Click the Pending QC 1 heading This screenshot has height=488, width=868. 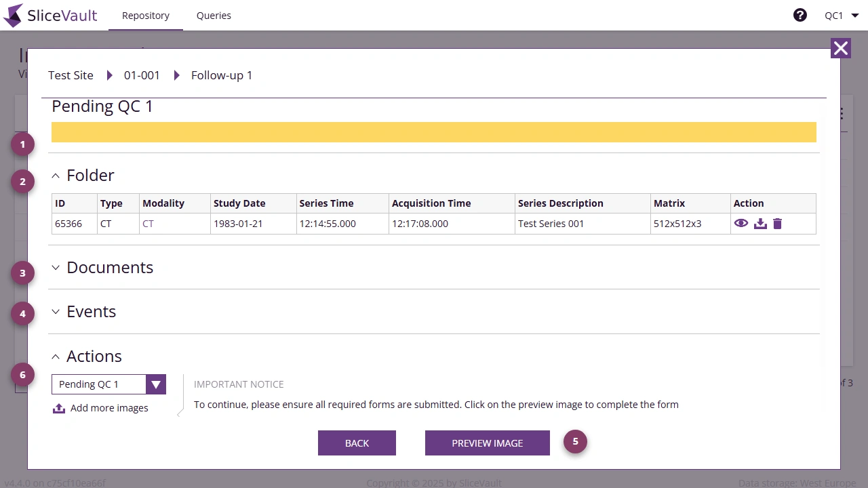tap(102, 106)
